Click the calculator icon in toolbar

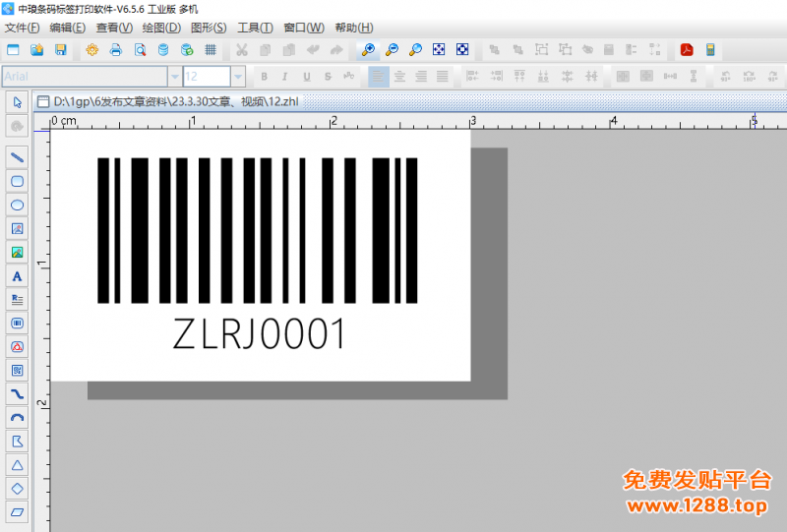click(710, 50)
